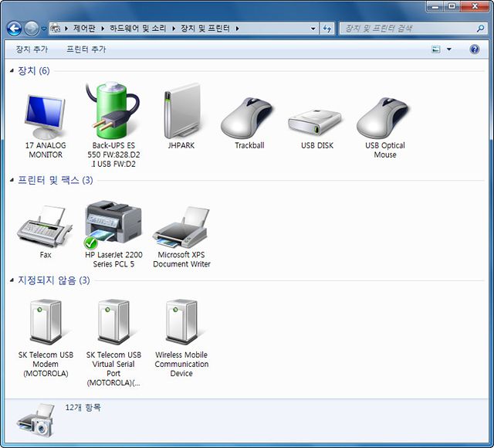
Task: Click the back navigation arrow
Action: click(14, 29)
